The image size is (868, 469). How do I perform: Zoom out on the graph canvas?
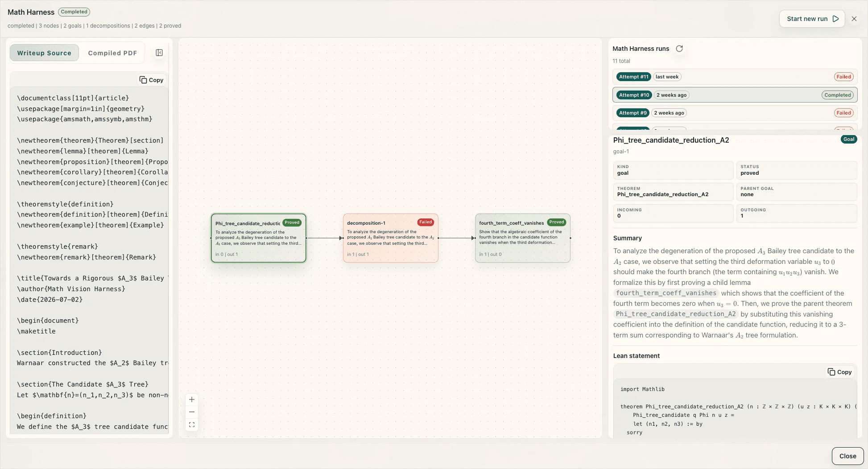pos(192,412)
